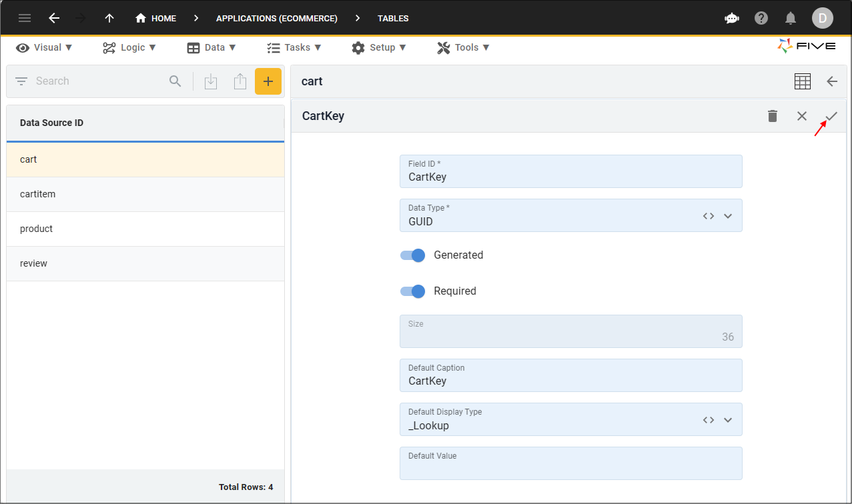Expand the Default Display Type dropdown
The height and width of the screenshot is (504, 852).
728,420
